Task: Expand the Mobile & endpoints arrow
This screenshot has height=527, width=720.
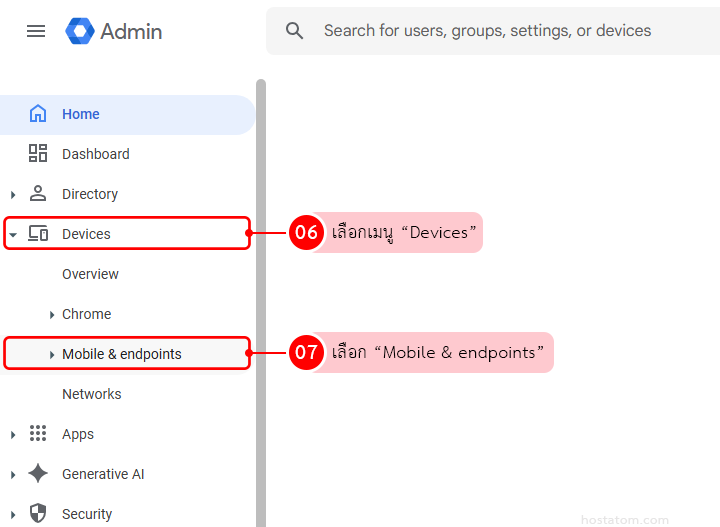Action: click(x=52, y=355)
